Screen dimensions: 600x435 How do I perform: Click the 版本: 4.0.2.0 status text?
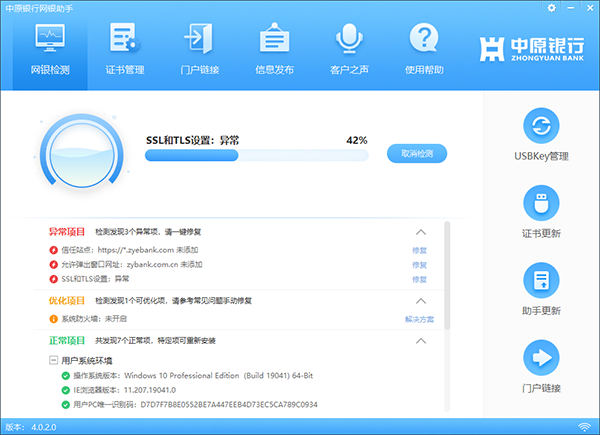(31, 427)
